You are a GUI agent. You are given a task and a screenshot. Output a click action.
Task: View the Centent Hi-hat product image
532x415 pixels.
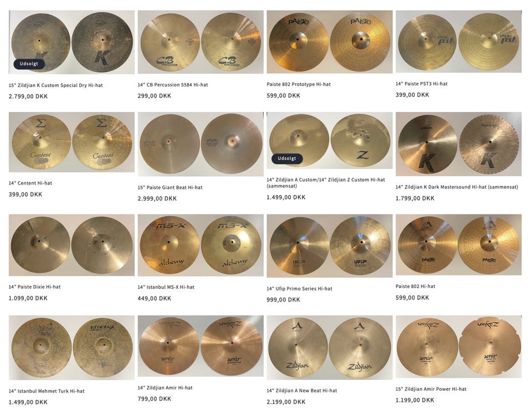(71, 142)
